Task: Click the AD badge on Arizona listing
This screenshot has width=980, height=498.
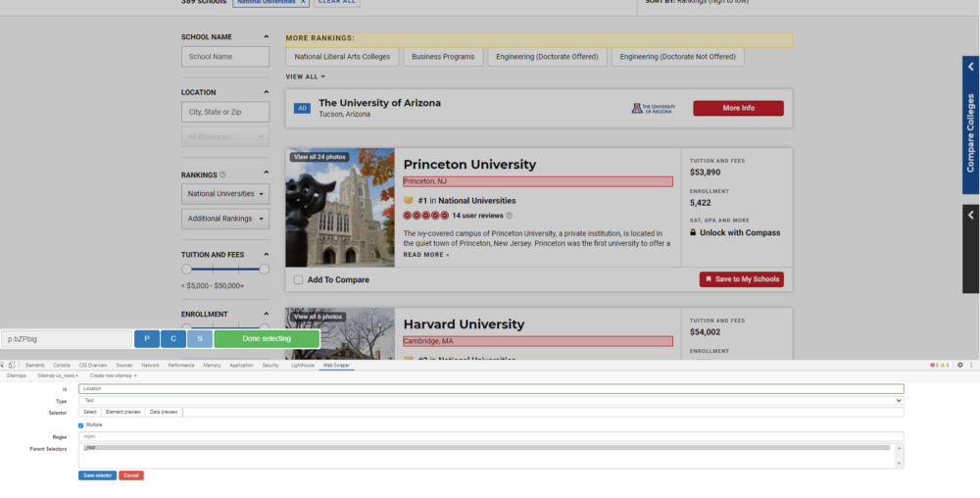Action: pos(302,108)
